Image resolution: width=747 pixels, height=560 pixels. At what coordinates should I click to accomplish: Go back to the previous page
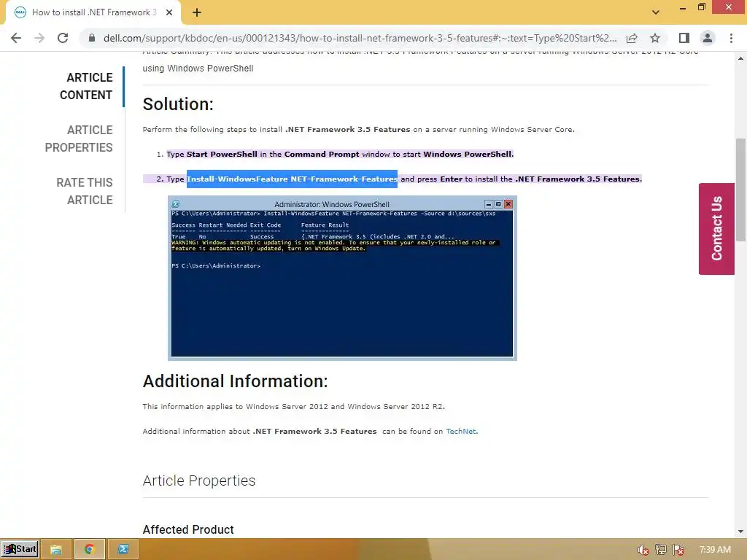16,38
